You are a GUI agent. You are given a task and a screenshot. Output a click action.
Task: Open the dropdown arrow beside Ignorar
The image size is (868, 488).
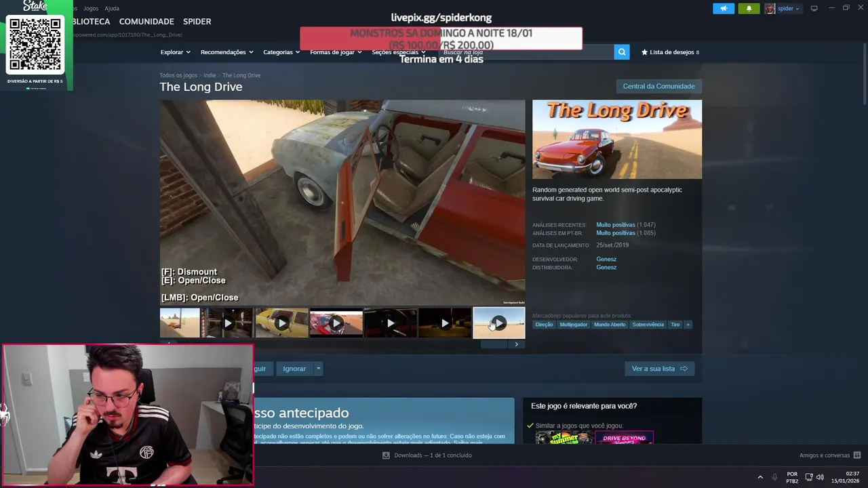[318, 369]
